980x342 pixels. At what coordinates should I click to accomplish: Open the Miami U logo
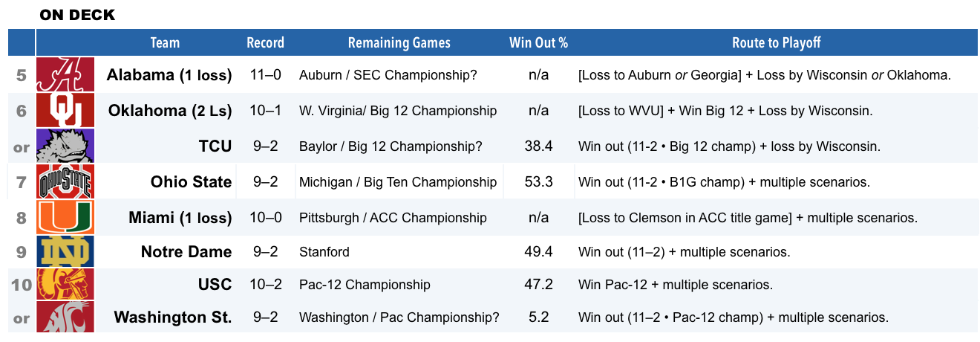click(66, 217)
